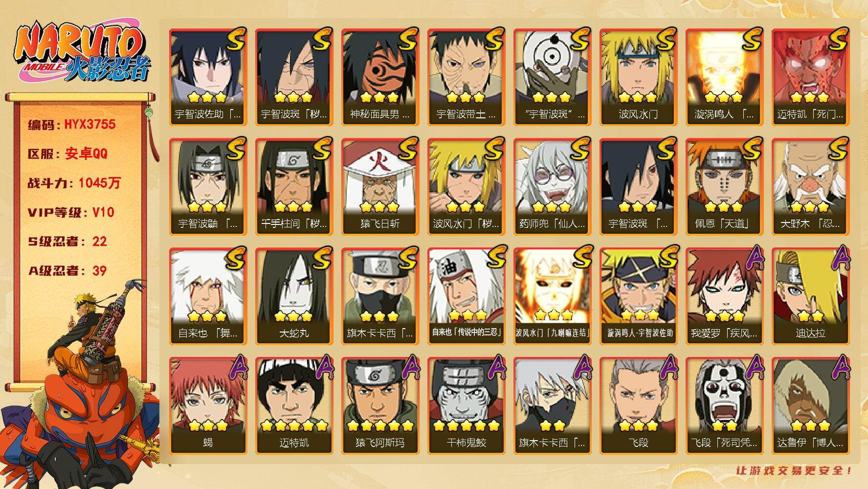Click the stars on 自来也「传说中的三忍」 card

tap(466, 314)
